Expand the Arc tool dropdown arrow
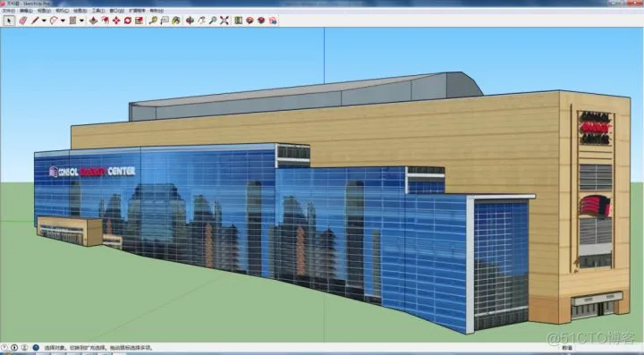644x355 pixels. point(63,21)
